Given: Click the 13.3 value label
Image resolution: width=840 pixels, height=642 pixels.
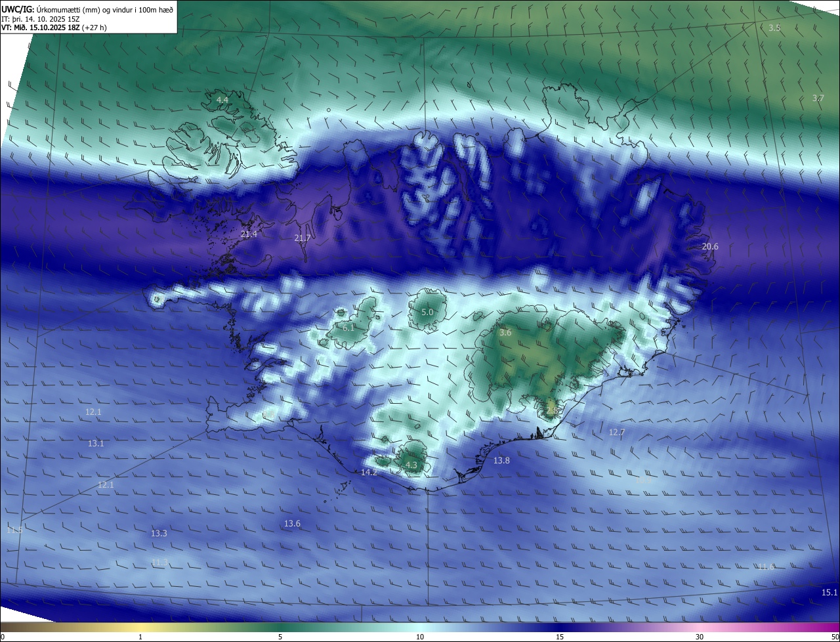Looking at the screenshot, I should pyautogui.click(x=159, y=534).
